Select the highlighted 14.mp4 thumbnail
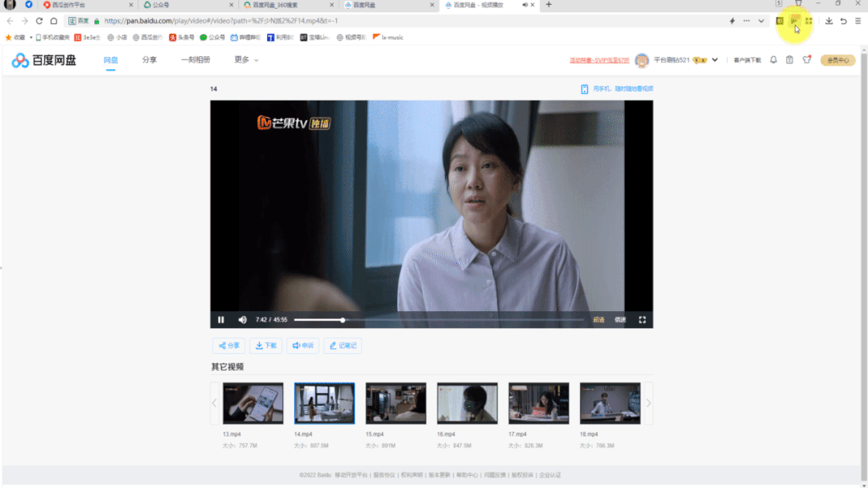This screenshot has width=868, height=488. pyautogui.click(x=324, y=404)
